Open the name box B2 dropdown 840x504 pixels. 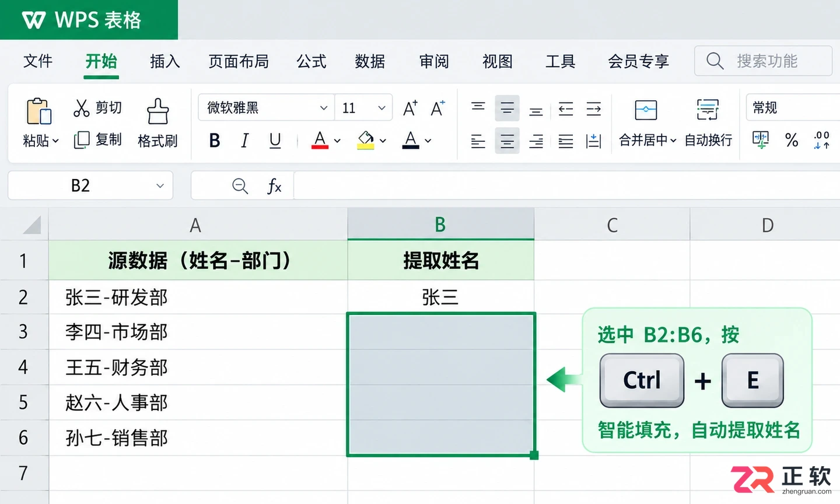click(160, 186)
